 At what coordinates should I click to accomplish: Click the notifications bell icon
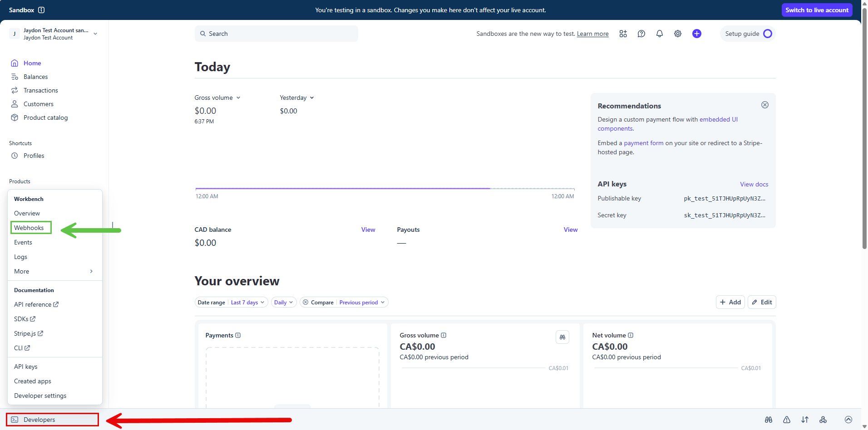coord(659,34)
